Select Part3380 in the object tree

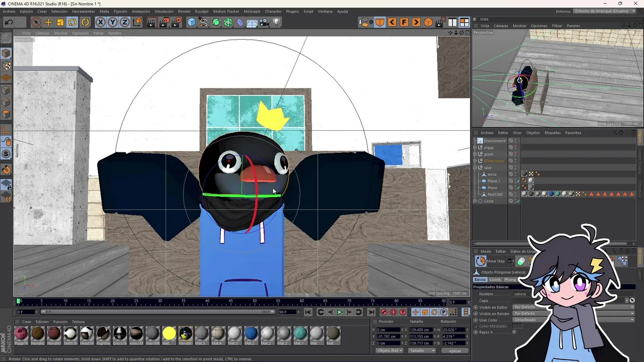click(x=495, y=194)
